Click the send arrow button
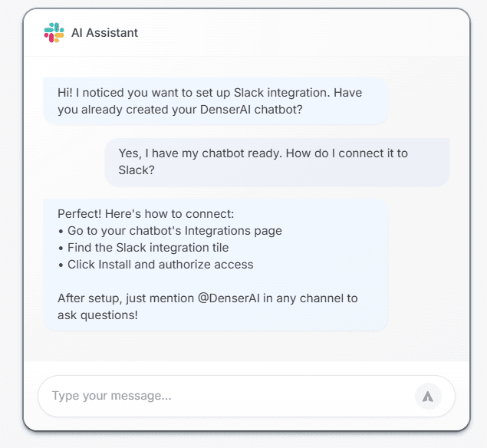Screen dimensions: 487x448 [428, 397]
